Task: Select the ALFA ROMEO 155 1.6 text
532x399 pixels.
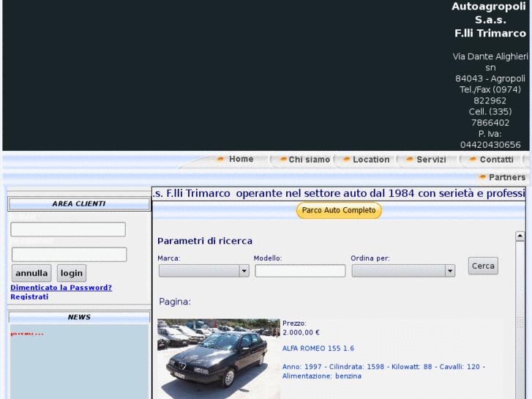Action: pyautogui.click(x=318, y=348)
